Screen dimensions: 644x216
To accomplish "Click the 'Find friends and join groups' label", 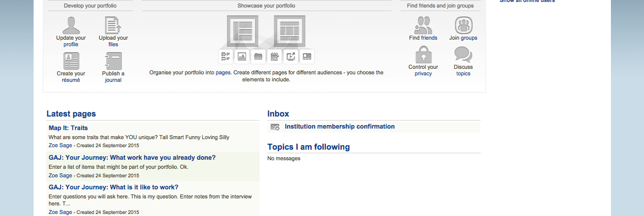I will [x=441, y=6].
